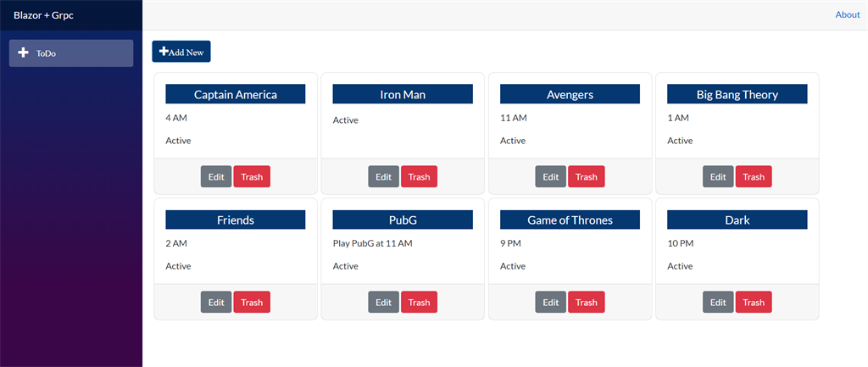Screen dimensions: 868x367
Task: Click the plus icon on Add New
Action: coord(164,52)
